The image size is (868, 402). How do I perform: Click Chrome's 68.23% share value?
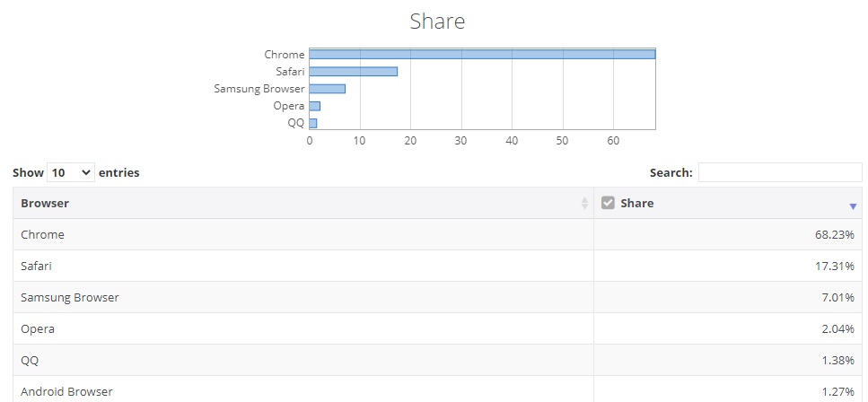point(836,235)
